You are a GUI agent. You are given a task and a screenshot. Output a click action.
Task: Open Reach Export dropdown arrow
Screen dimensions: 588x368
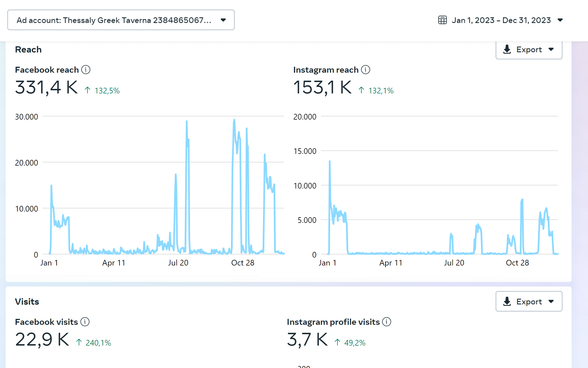pos(551,49)
